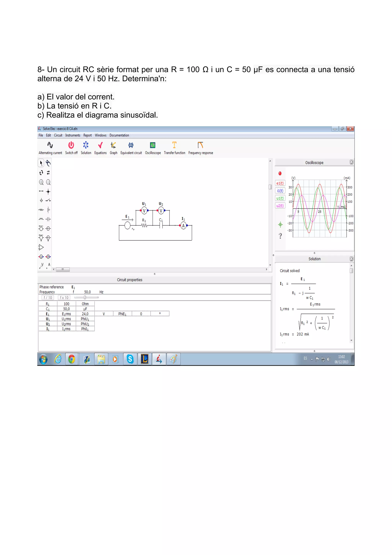Viewport: 392px width, 555px height.
Task: Open Google Chrome from the taskbar
Action: [x=72, y=359]
